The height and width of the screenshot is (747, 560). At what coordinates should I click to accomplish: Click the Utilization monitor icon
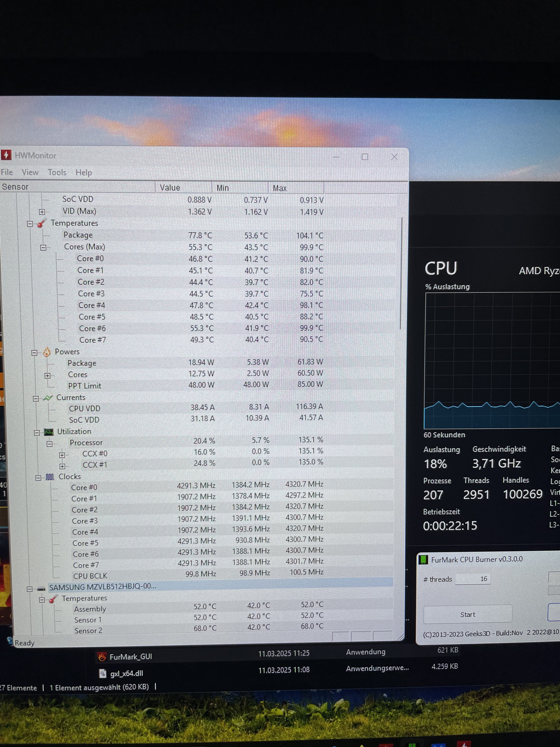(x=49, y=432)
